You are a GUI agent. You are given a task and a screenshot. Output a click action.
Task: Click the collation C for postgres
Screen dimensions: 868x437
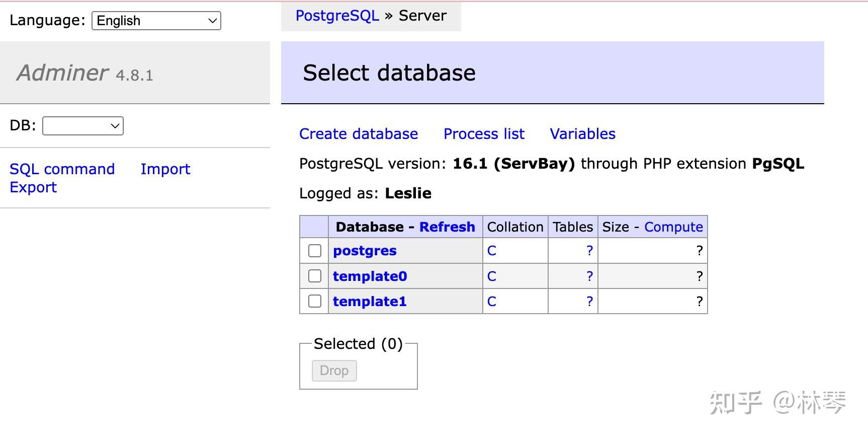click(x=492, y=251)
